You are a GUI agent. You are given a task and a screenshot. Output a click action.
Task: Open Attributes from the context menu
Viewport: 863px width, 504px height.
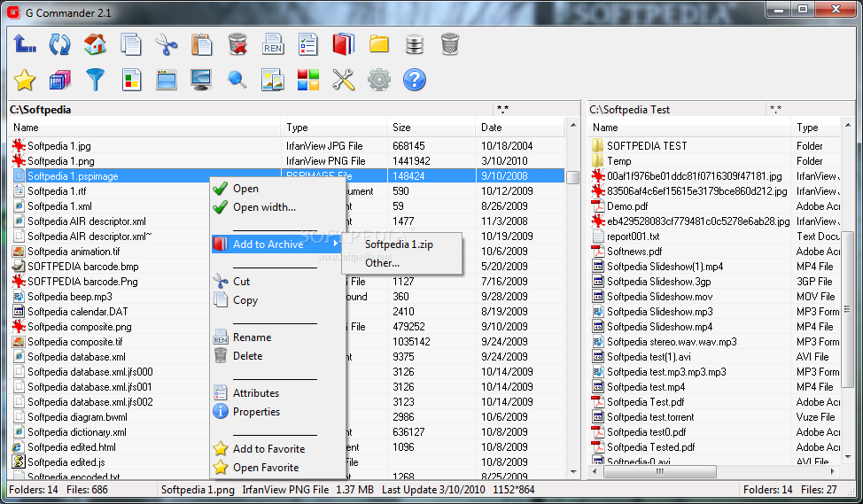click(x=278, y=393)
